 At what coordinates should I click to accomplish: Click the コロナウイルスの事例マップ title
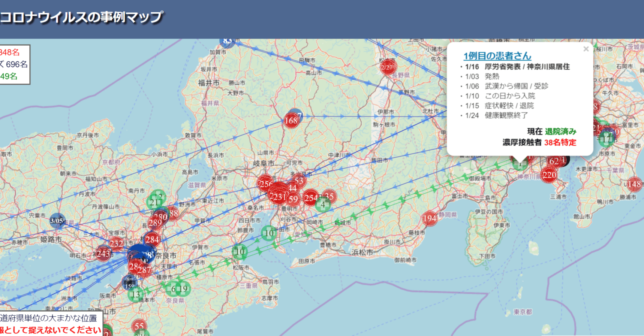[81, 17]
